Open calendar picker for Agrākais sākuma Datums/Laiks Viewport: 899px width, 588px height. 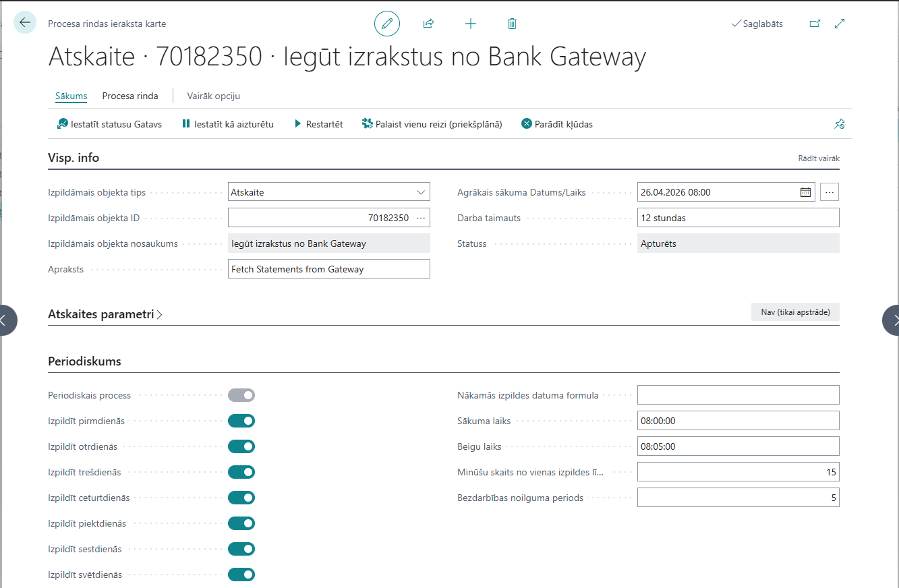[x=805, y=192]
